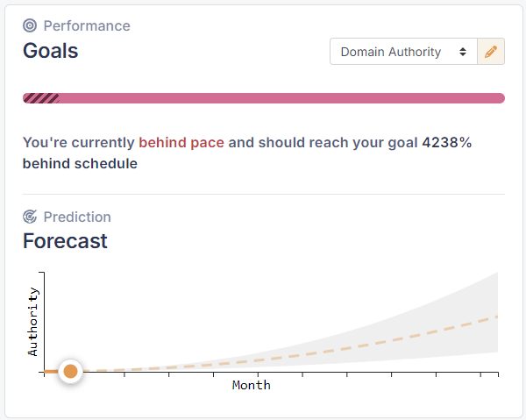This screenshot has width=526, height=420.
Task: Click the red "behind pace" text
Action: (181, 142)
